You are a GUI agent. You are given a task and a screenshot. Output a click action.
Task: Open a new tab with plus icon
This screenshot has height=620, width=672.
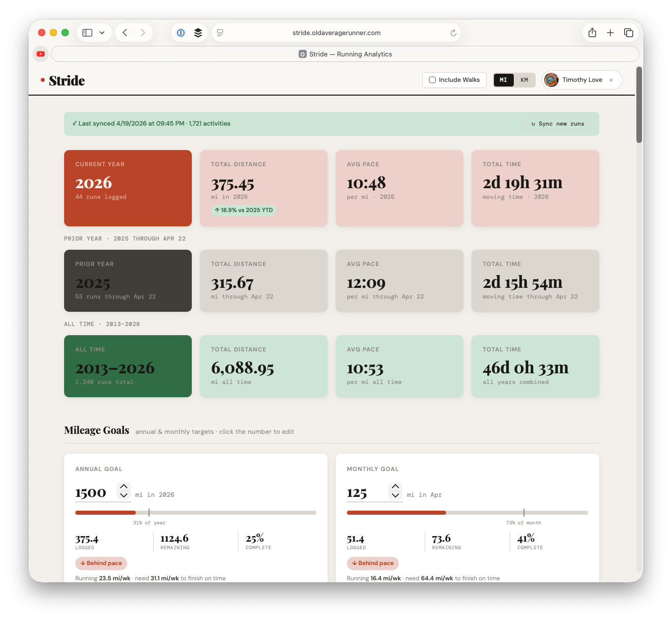pos(610,33)
